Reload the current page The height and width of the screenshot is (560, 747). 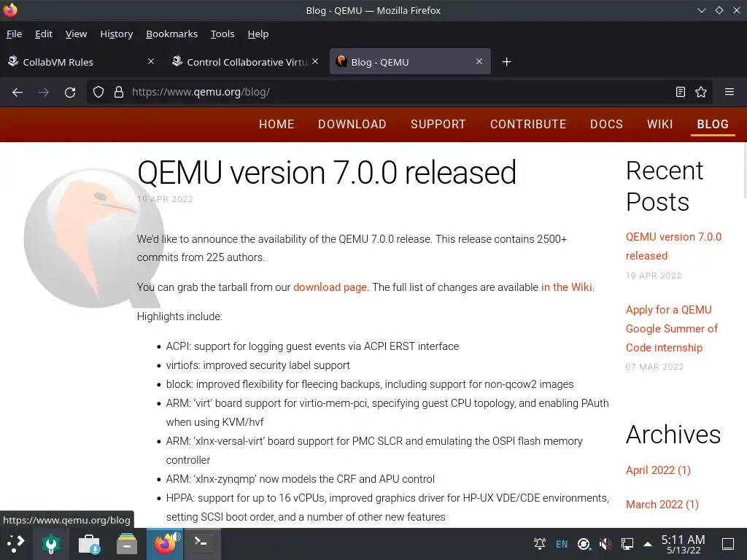[x=70, y=92]
